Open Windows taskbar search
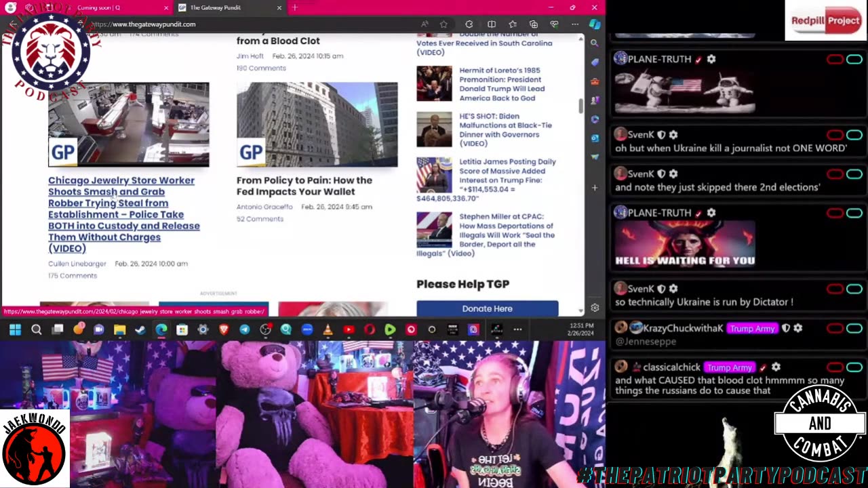This screenshot has height=488, width=868. click(37, 330)
